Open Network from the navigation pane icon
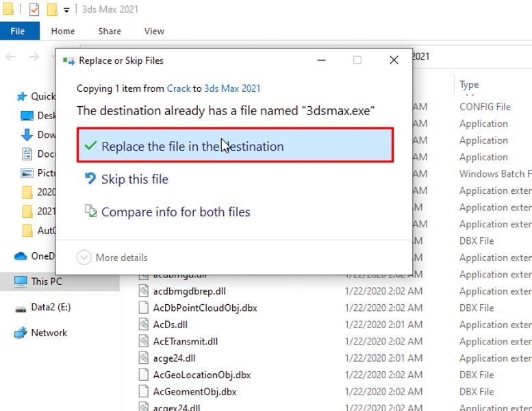 (x=21, y=333)
